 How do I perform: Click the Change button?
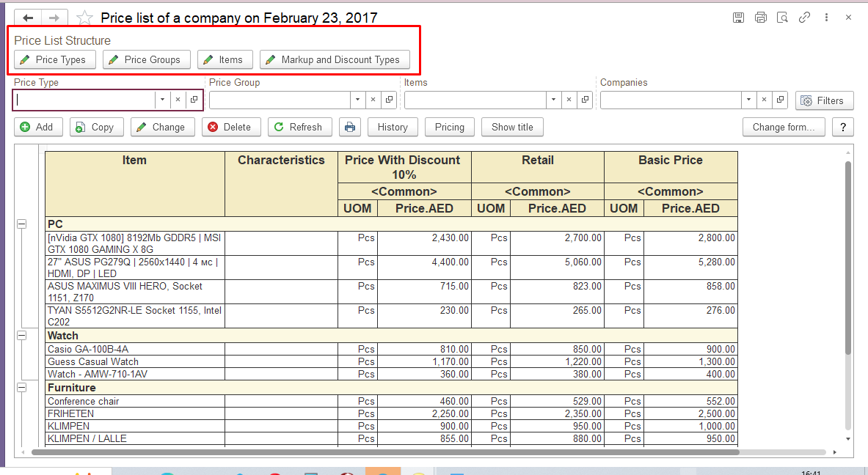[162, 128]
